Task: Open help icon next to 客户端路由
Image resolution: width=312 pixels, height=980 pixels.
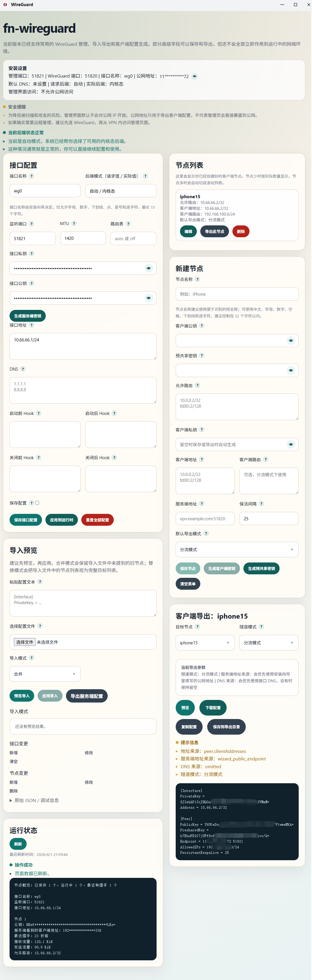Action: coord(266,459)
